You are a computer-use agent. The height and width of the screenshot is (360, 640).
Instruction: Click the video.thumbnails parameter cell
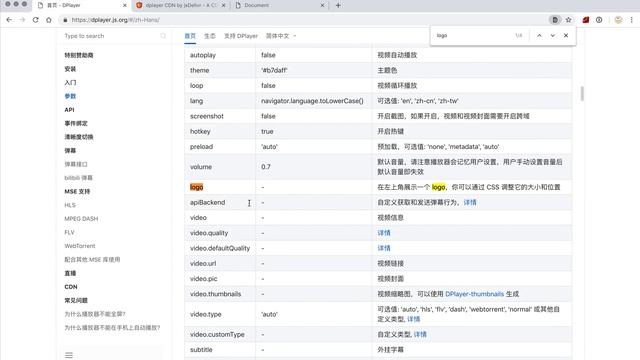[220, 294]
